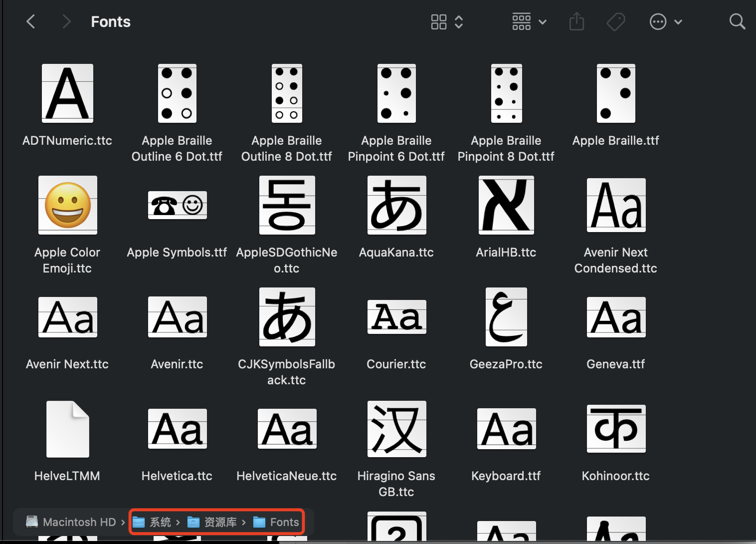Select the Geneva.ttf icon
Image resolution: width=756 pixels, height=544 pixels.
coord(616,317)
